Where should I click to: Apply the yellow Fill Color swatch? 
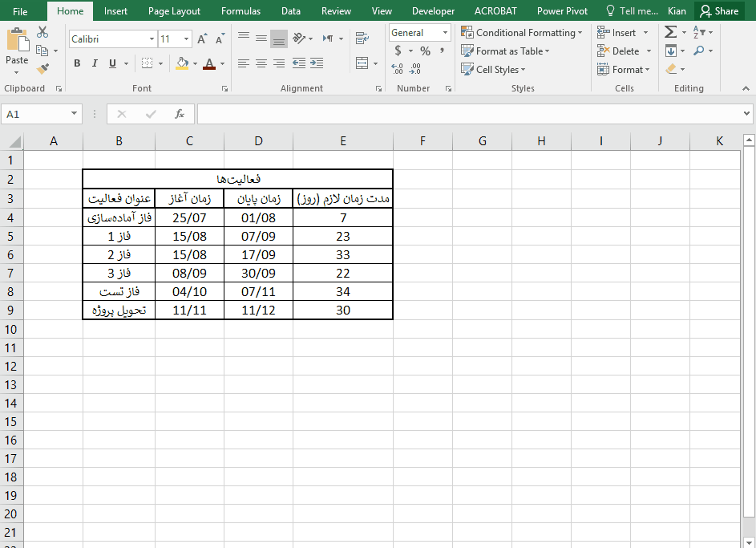[182, 63]
